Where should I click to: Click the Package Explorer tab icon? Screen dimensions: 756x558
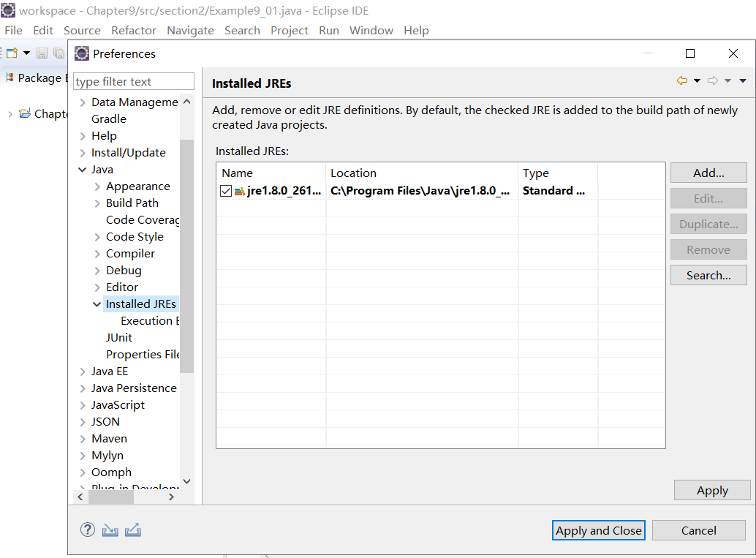pyautogui.click(x=10, y=78)
